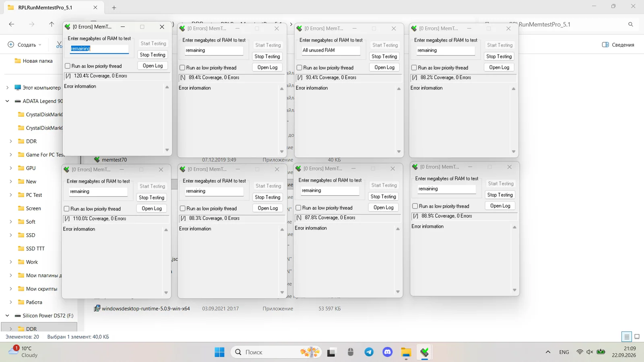Click the Cloudy weather widget
Image resolution: width=644 pixels, height=362 pixels.
(x=23, y=352)
